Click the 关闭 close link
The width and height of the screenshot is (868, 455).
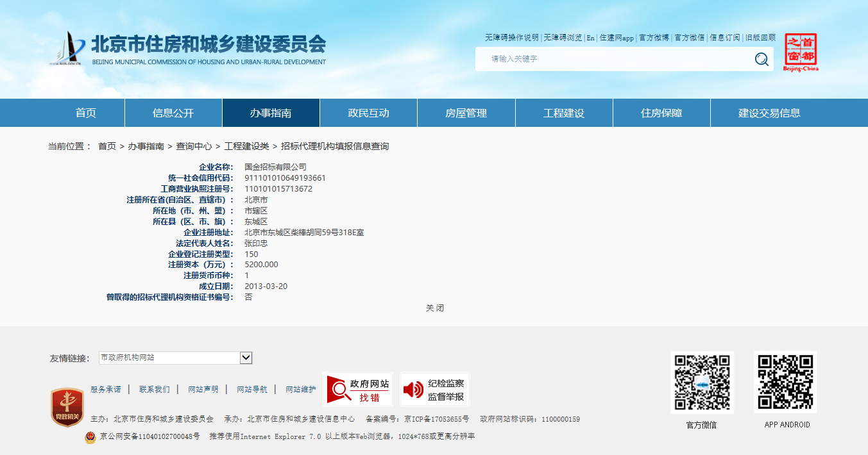pos(434,308)
